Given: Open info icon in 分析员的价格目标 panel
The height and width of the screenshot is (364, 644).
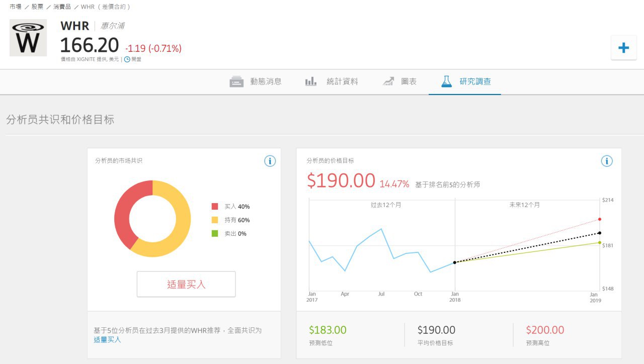Looking at the screenshot, I should point(607,161).
